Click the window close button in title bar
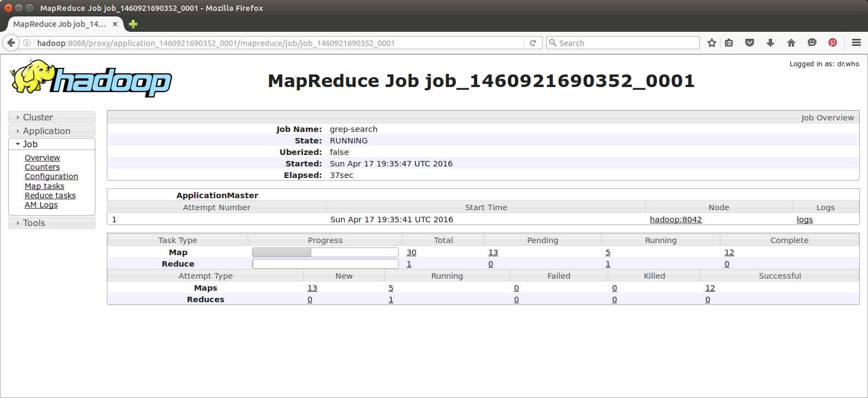Viewport: 868px width, 398px height. tap(8, 8)
